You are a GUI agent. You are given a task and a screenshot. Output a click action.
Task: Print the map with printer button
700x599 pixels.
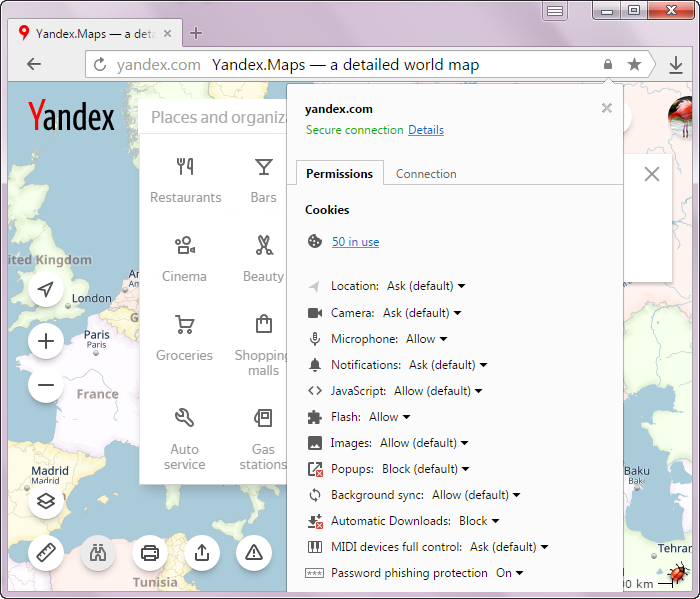click(x=150, y=553)
